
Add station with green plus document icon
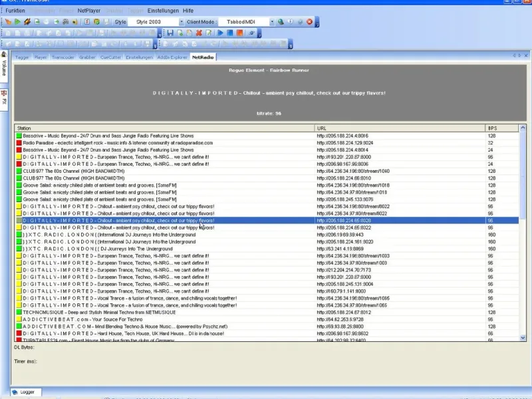[x=180, y=33]
